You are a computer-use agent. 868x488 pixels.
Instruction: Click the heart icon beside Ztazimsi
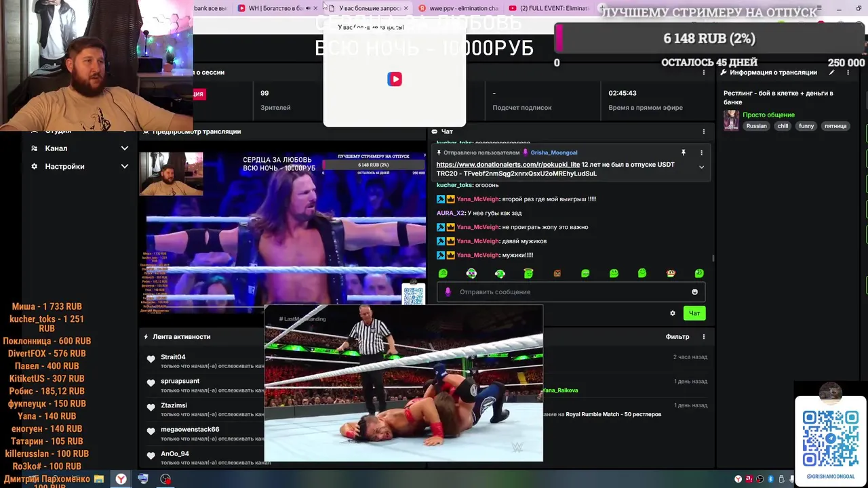pos(151,407)
